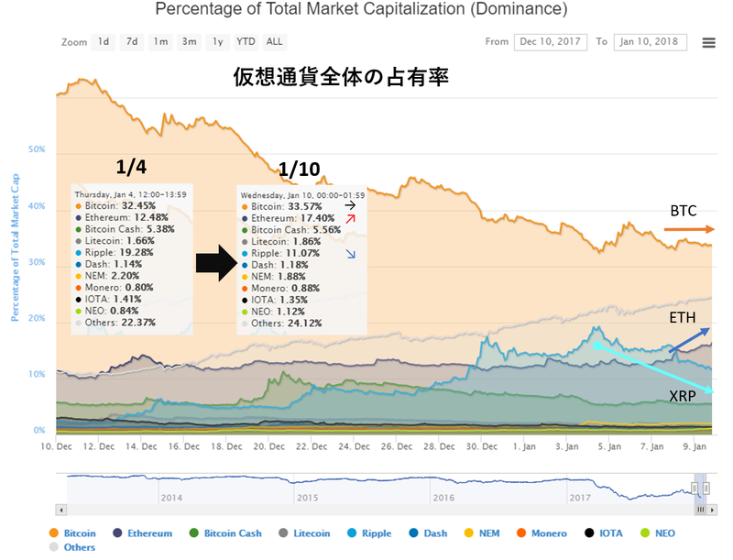The image size is (733, 560).
Task: Toggle the IOTA legend entry
Action: pos(604,533)
